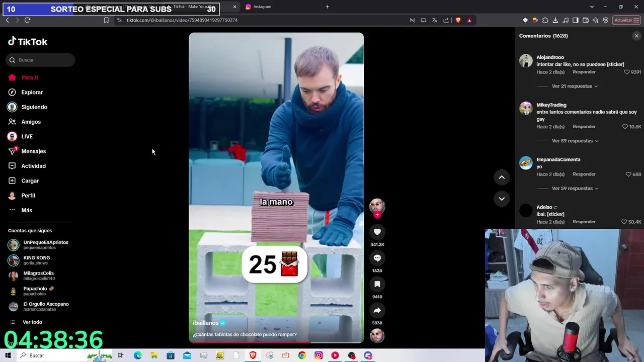The image size is (644, 362).
Task: Like Adelso's comment
Action: pos(624,222)
